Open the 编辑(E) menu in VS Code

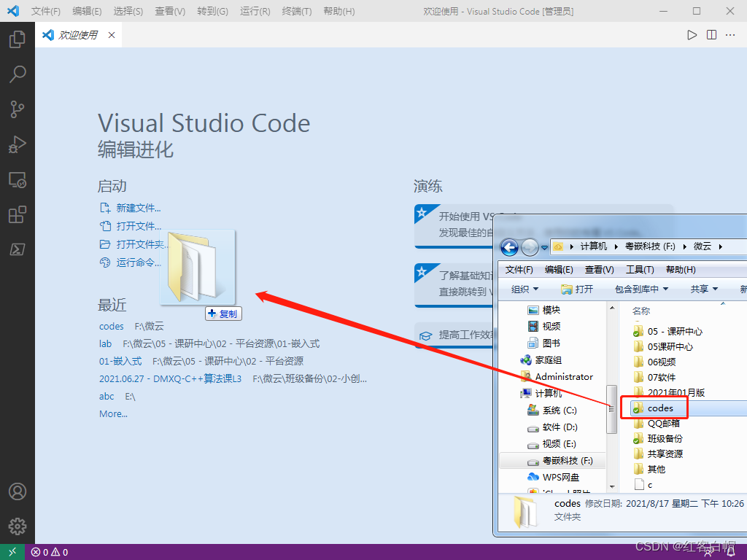click(88, 11)
